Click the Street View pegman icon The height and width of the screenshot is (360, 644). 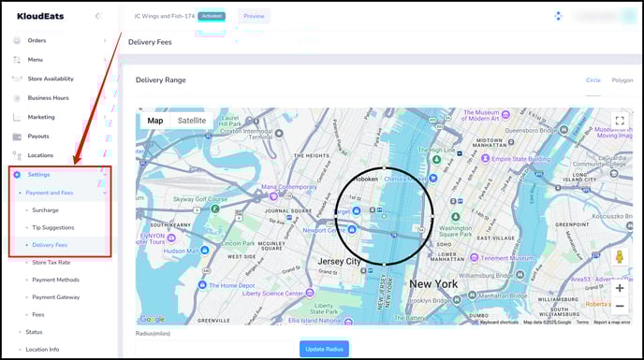pos(620,257)
